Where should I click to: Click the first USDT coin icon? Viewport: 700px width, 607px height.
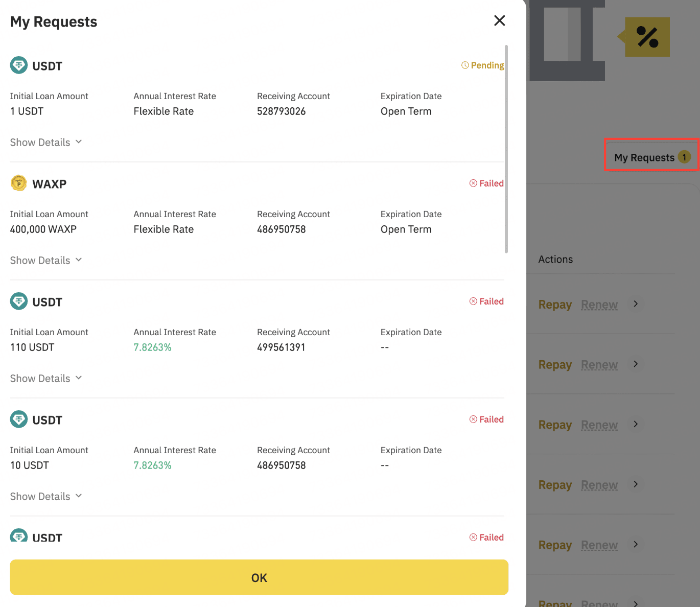(19, 65)
